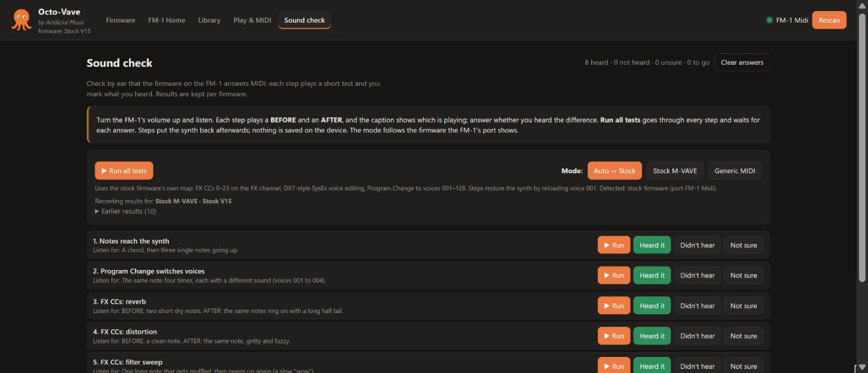Run the FX CCs: filter sweep test

(x=614, y=365)
